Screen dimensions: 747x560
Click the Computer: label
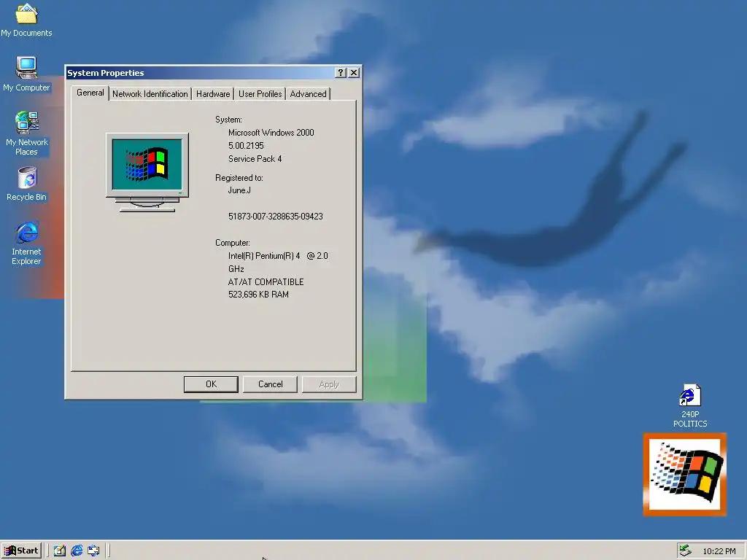click(x=233, y=243)
